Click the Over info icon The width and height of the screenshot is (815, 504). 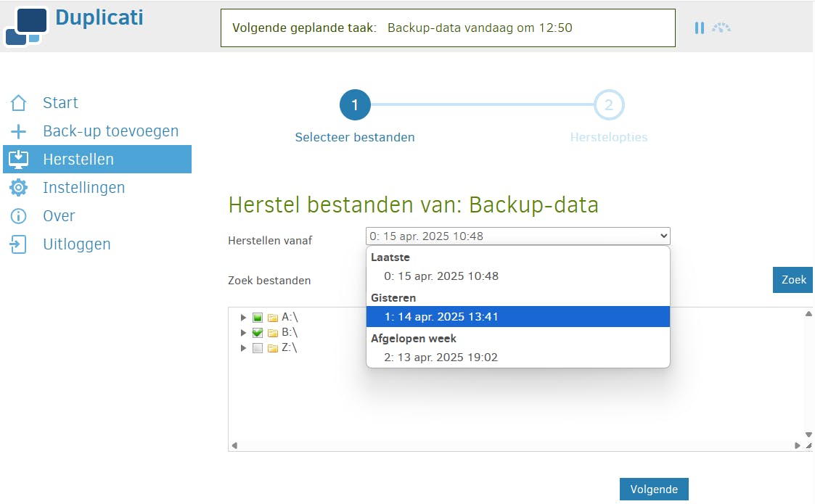tap(18, 216)
